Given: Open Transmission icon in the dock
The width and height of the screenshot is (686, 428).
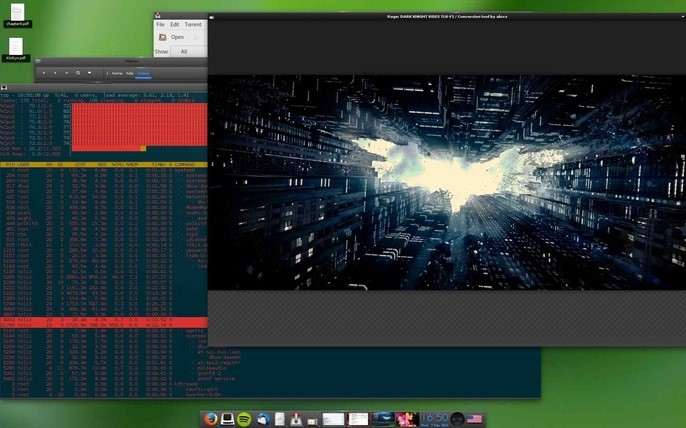Looking at the screenshot, I should (296, 419).
